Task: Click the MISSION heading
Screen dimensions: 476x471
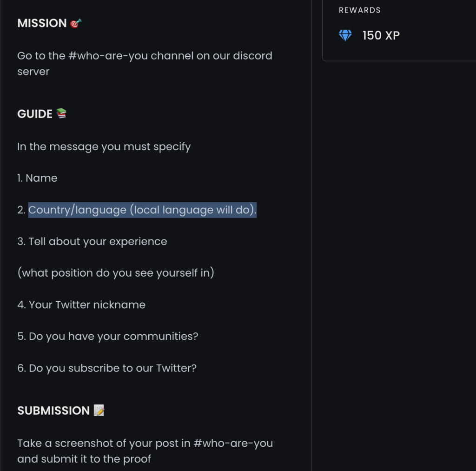Action: pos(42,23)
